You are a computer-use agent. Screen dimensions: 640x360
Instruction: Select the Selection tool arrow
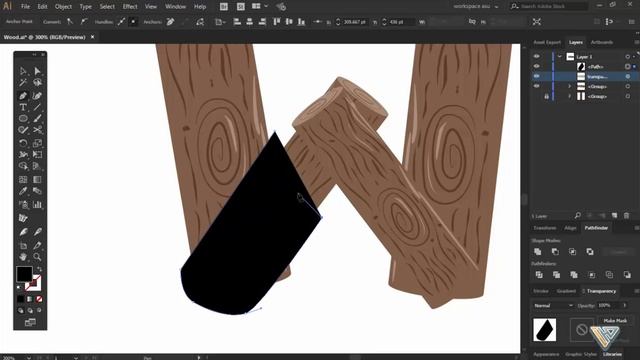tap(23, 71)
